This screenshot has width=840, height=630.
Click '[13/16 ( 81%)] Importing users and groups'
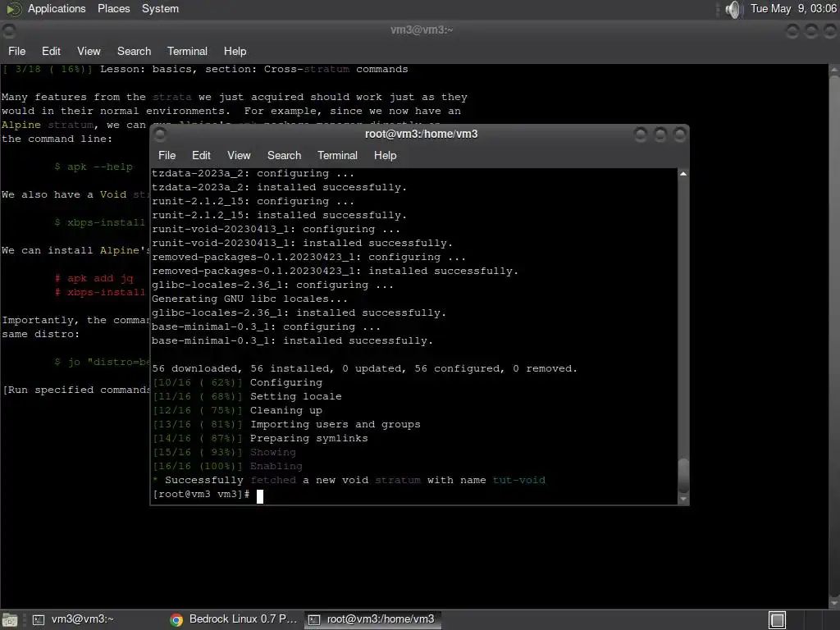286,424
